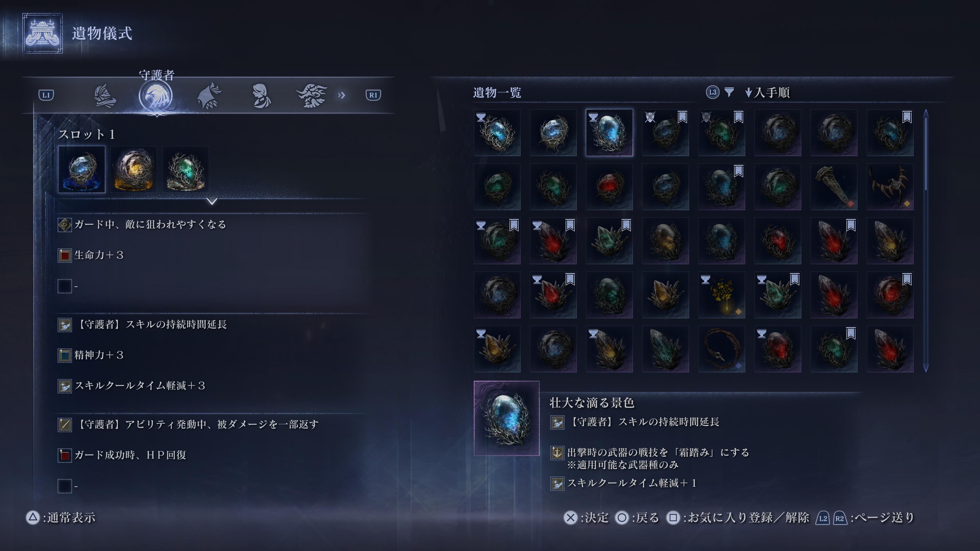Select the yellow flower relic in grid
Viewport: 980px width, 551px height.
pyautogui.click(x=721, y=295)
